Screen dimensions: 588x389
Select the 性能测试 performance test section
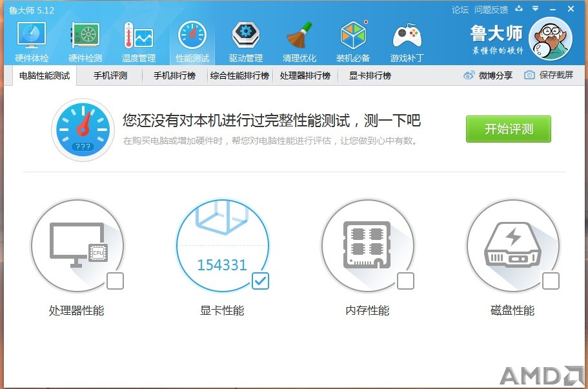[x=192, y=42]
